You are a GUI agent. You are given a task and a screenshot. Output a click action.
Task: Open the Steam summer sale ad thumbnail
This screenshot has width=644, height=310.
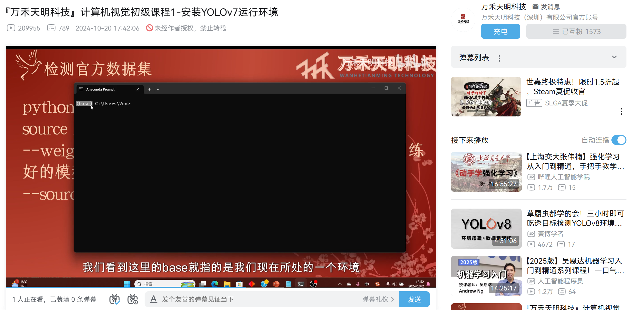click(486, 97)
